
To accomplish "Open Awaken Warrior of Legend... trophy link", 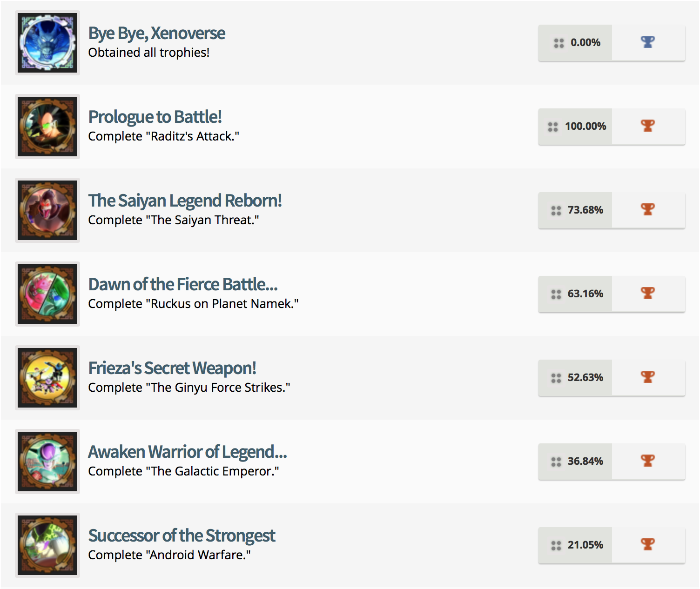I will 187,452.
